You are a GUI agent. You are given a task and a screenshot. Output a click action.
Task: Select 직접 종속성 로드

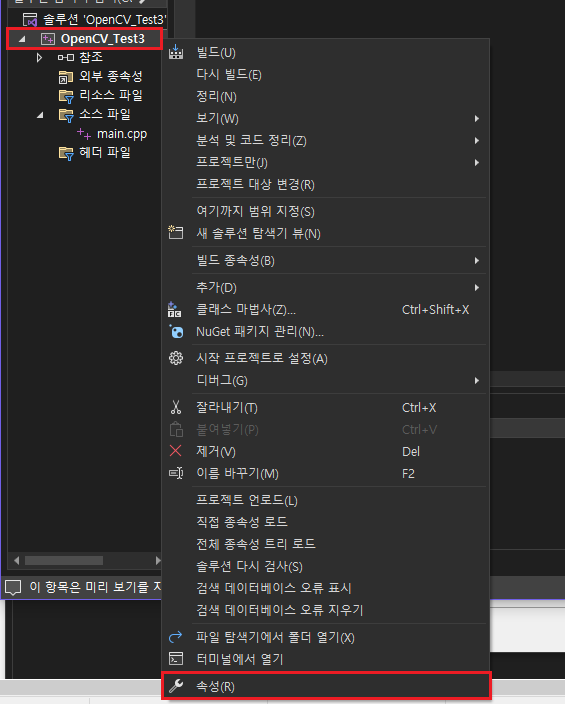[326, 522]
